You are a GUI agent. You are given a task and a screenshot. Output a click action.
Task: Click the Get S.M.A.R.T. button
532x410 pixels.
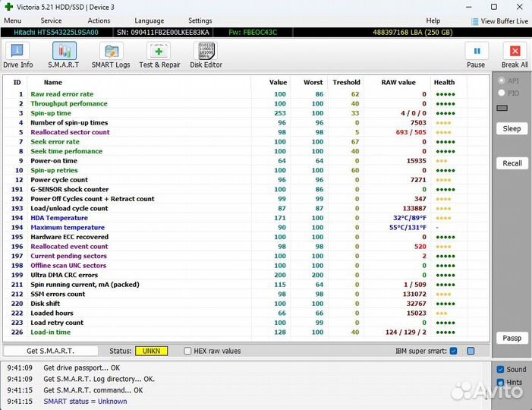52,351
